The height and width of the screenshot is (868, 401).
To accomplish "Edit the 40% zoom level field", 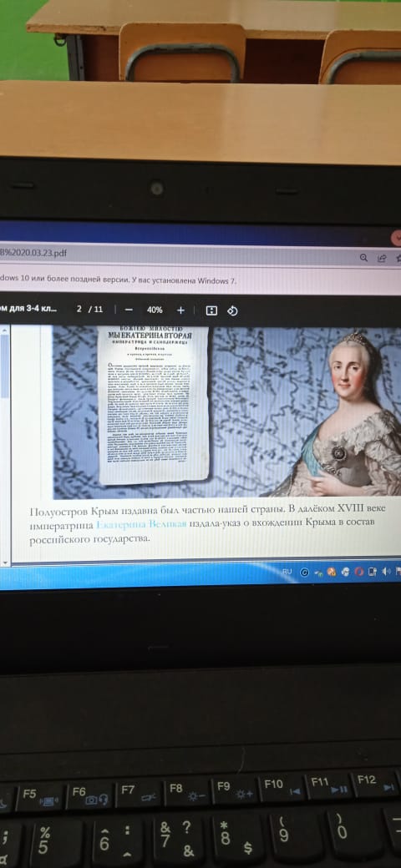I will coord(155,310).
